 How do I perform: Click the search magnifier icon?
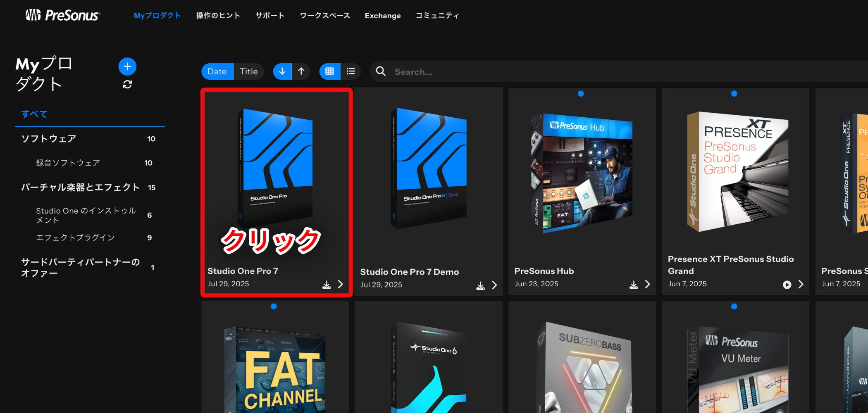point(381,71)
